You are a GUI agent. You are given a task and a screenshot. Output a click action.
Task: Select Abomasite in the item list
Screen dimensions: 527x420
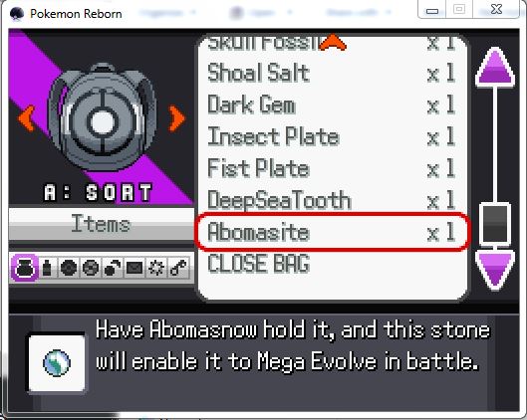click(x=332, y=232)
